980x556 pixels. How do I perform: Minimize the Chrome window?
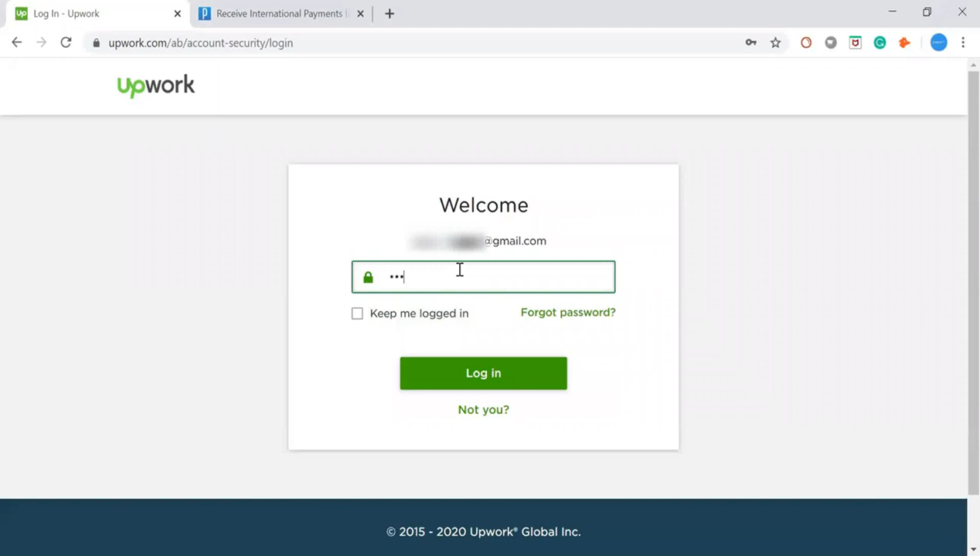click(x=892, y=12)
